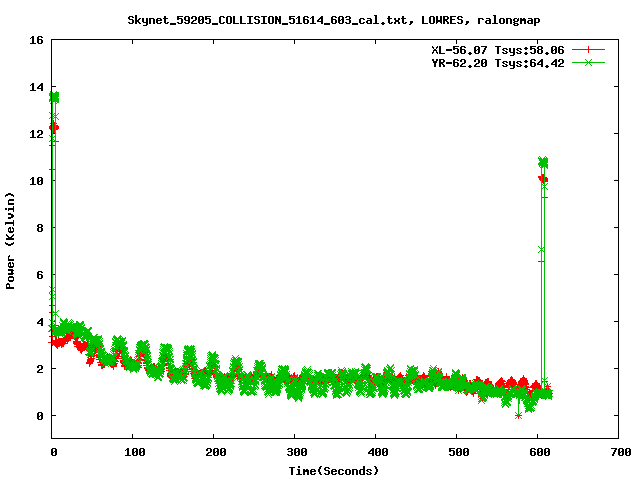640x480 pixels.
Task: Click y-axis tick label 2
Action: (40, 369)
